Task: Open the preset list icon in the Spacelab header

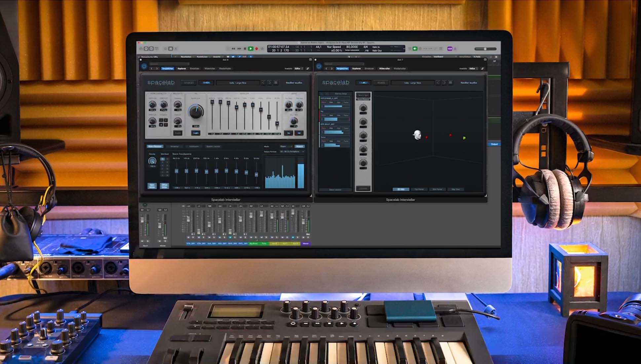Action: [x=276, y=83]
